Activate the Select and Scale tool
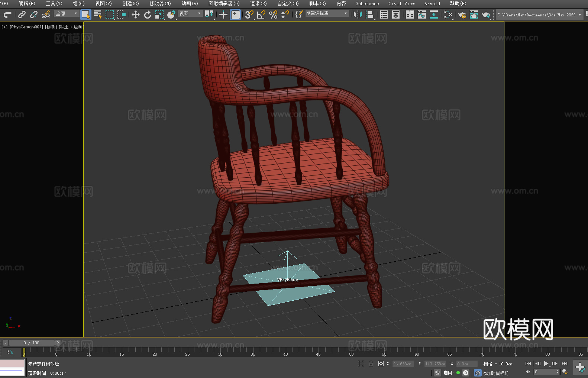 [x=159, y=14]
